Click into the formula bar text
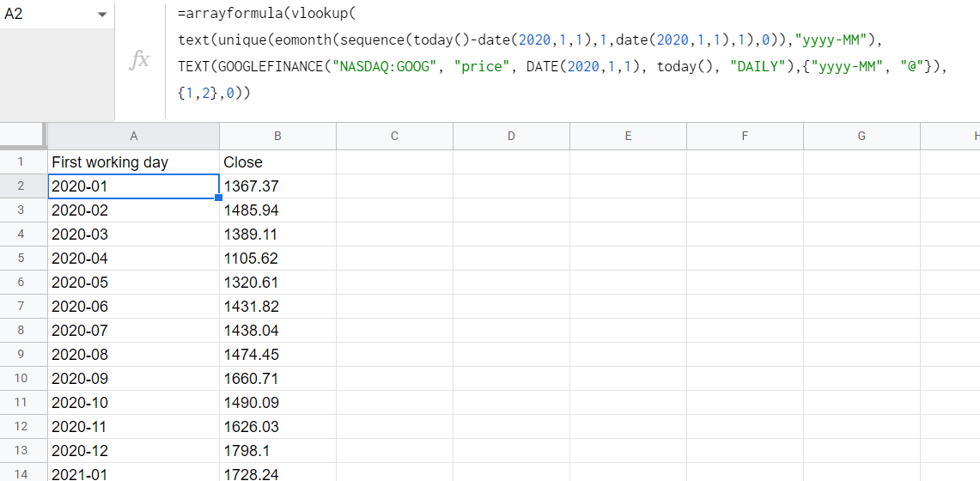This screenshot has height=481, width=980. [563, 54]
